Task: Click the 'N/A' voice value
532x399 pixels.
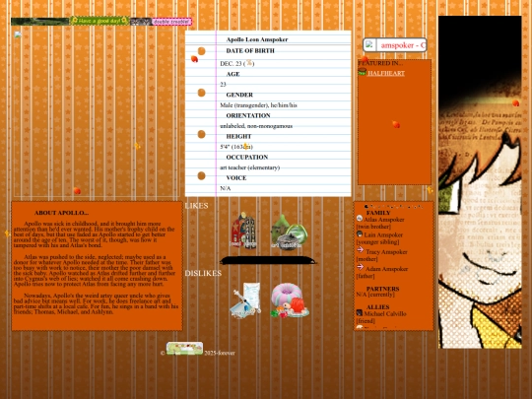Action: coord(226,188)
